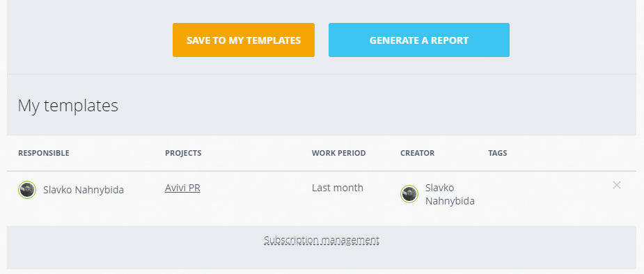This screenshot has height=274, width=644.
Task: Click the Nahnybida surname under Creator
Action: pos(450,201)
